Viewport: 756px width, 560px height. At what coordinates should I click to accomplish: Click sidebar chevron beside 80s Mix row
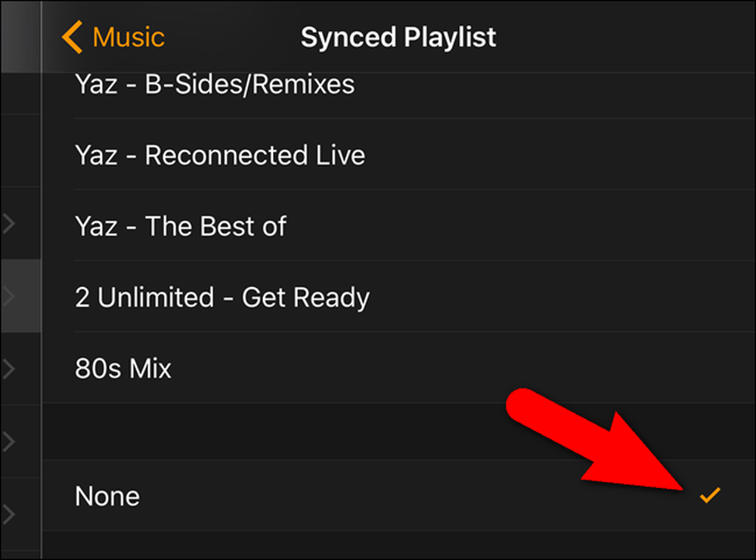coord(8,369)
